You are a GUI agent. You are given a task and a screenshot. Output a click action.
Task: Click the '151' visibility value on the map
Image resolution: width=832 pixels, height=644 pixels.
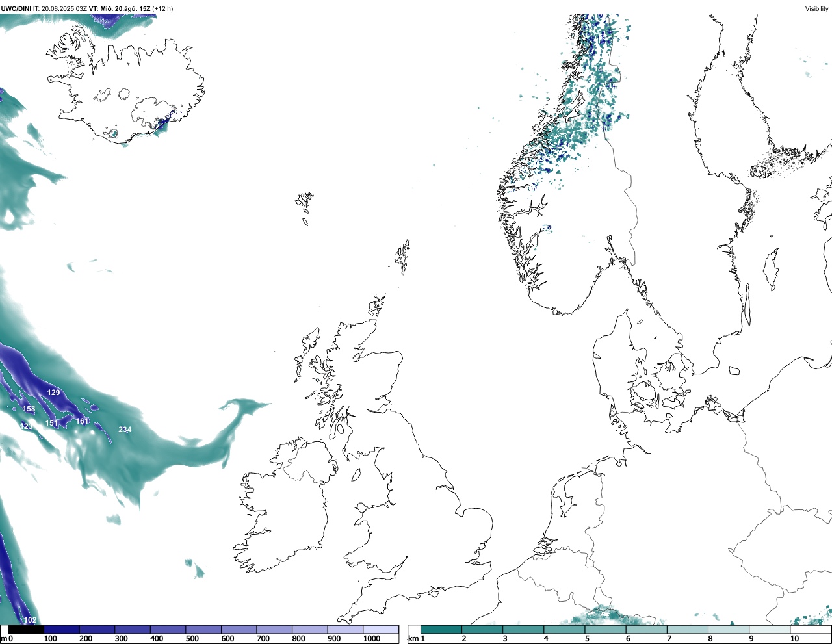(x=51, y=423)
